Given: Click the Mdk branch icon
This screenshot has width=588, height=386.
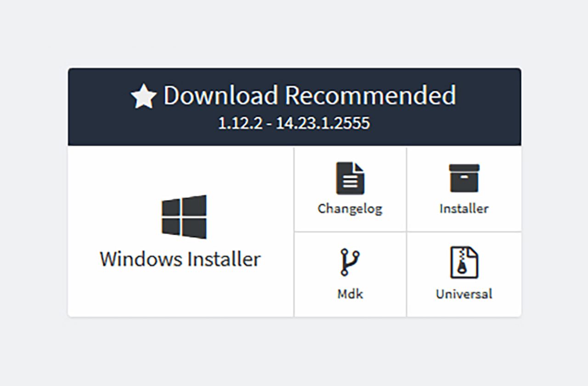Looking at the screenshot, I should coord(350,262).
